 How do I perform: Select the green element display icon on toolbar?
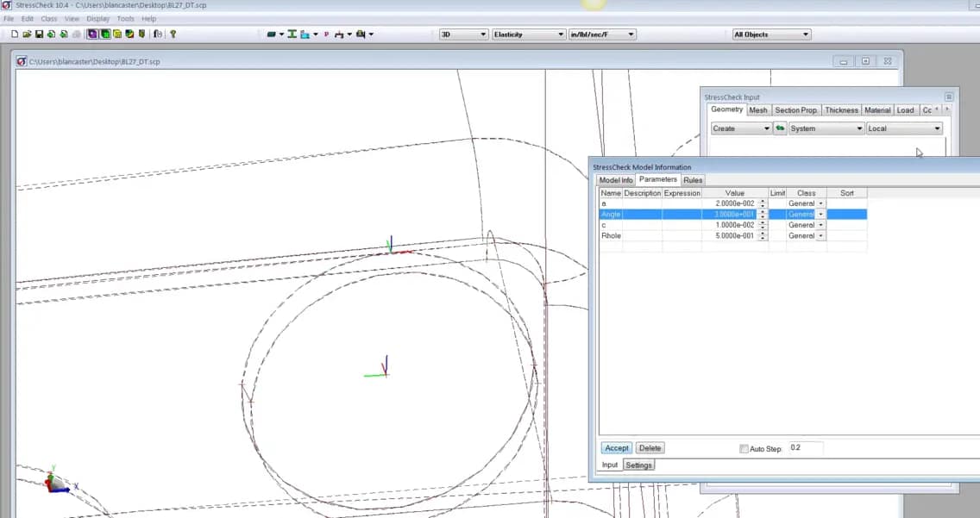105,34
